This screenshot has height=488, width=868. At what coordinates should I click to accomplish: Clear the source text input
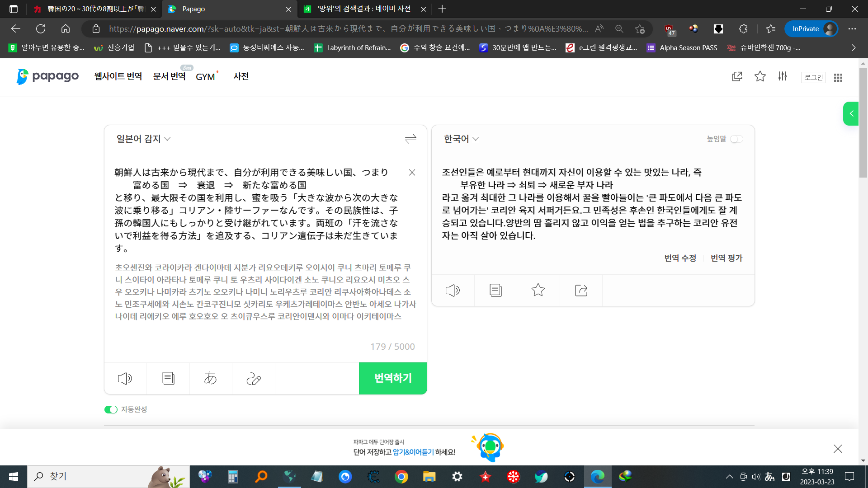point(412,173)
